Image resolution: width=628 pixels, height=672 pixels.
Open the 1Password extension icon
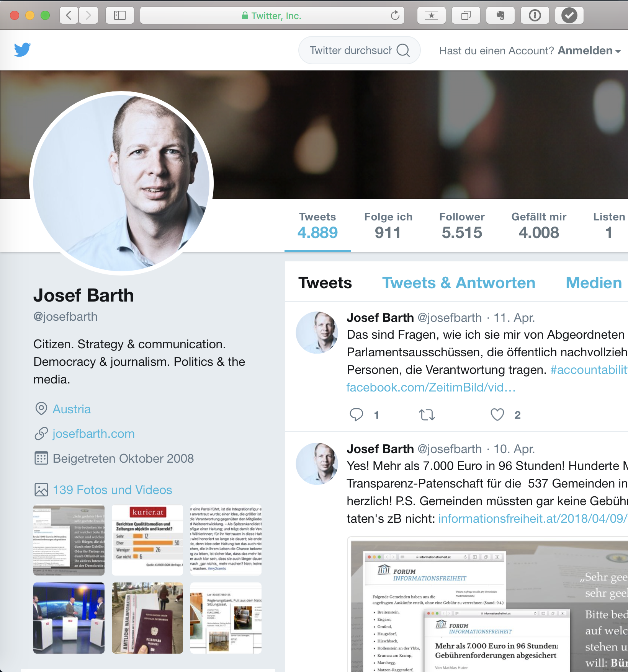(535, 15)
